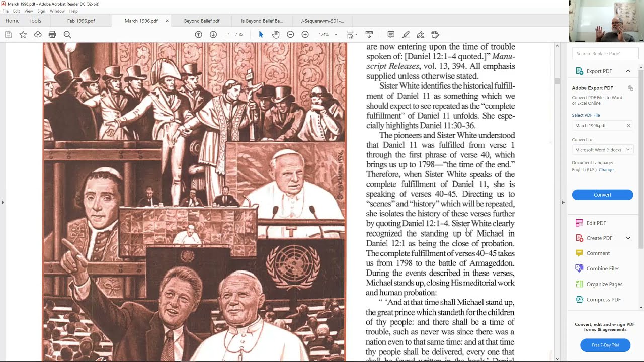Viewport: 644px width, 362px height.
Task: Activate the hand pan tool
Action: [276, 35]
